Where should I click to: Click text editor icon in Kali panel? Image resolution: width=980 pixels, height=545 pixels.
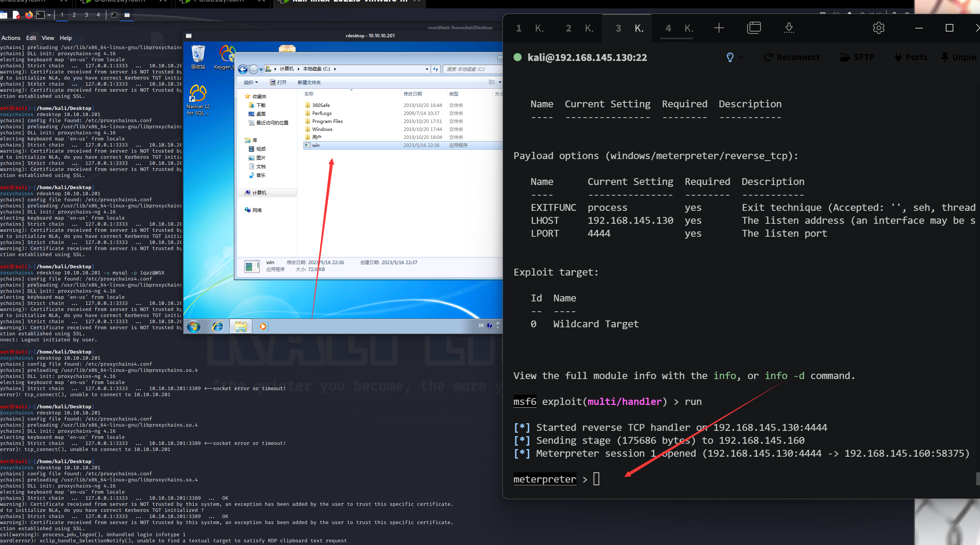[x=16, y=15]
